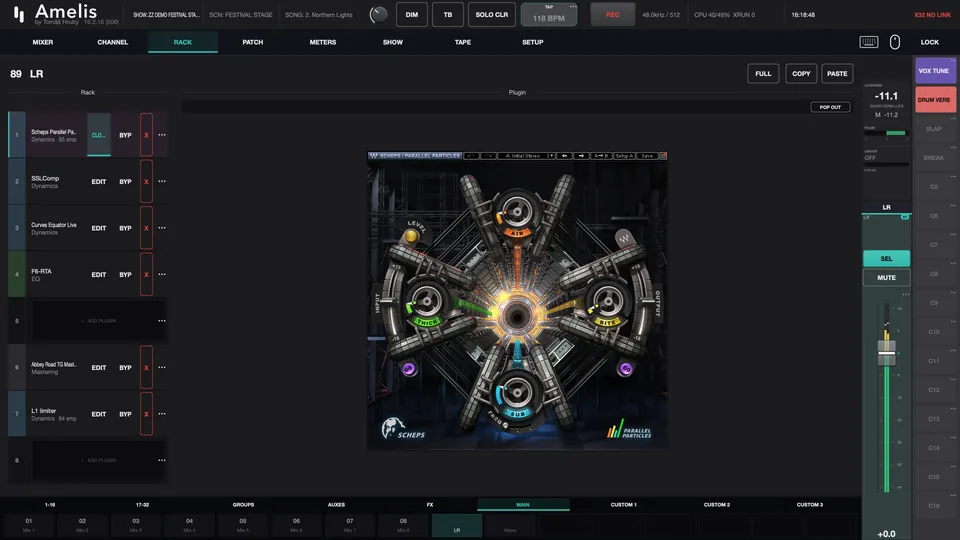Image resolution: width=960 pixels, height=540 pixels.
Task: Click the THICK knob in the plugin
Action: 426,301
